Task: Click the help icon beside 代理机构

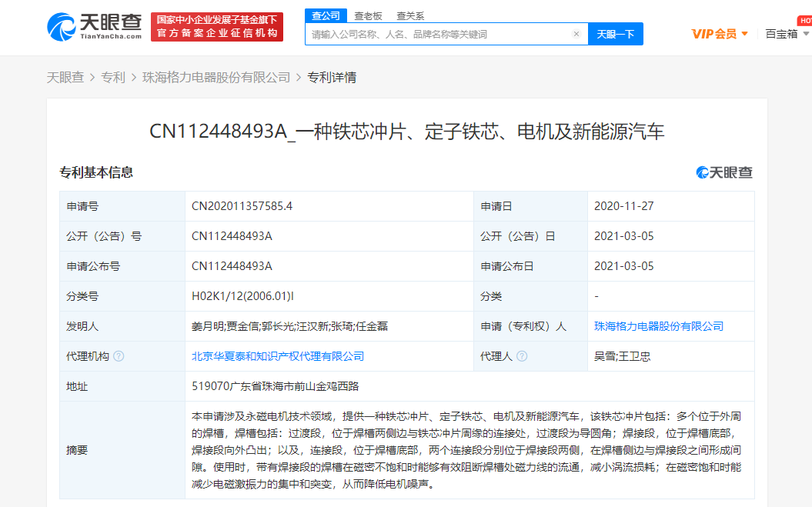Action: tap(119, 356)
